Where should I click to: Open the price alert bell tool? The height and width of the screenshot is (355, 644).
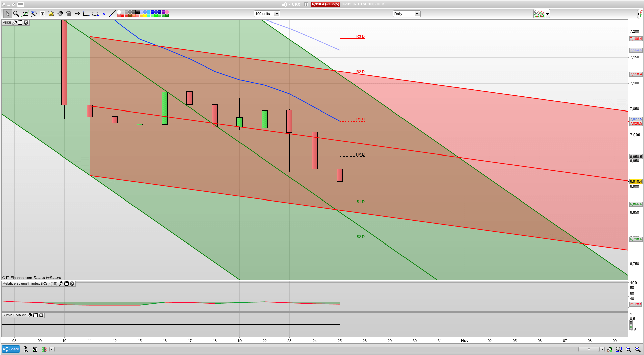(51, 14)
